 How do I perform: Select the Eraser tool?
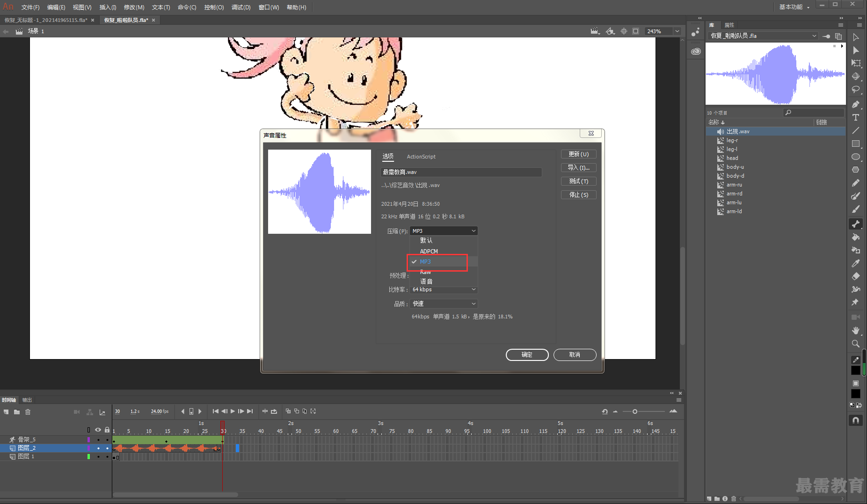pos(856,276)
